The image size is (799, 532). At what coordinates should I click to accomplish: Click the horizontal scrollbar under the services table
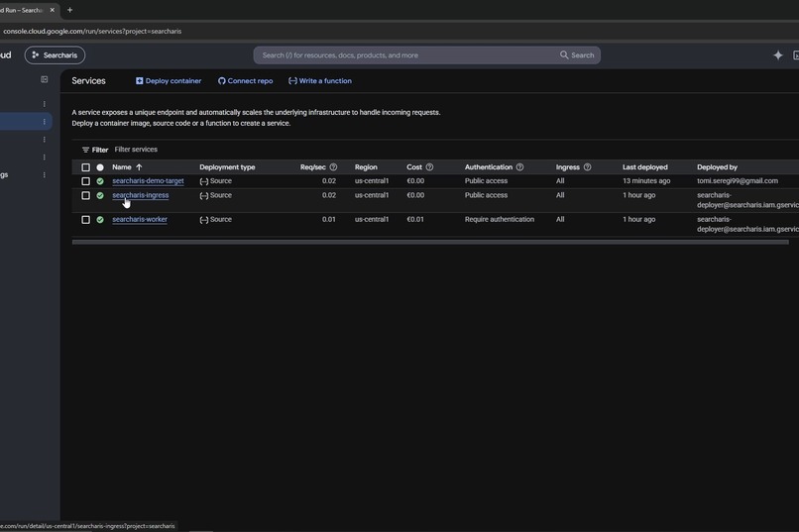tap(430, 242)
